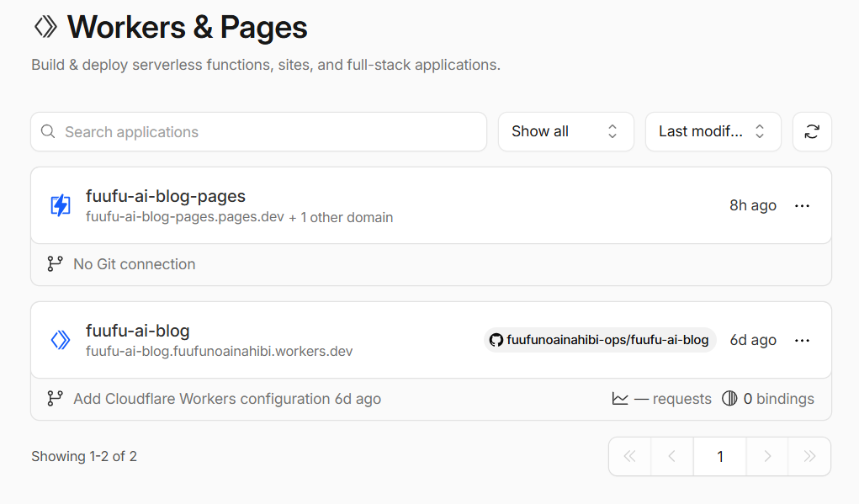Click the 'Build & deploy serverless functions' description
Screen dimensions: 859x504
click(266, 65)
